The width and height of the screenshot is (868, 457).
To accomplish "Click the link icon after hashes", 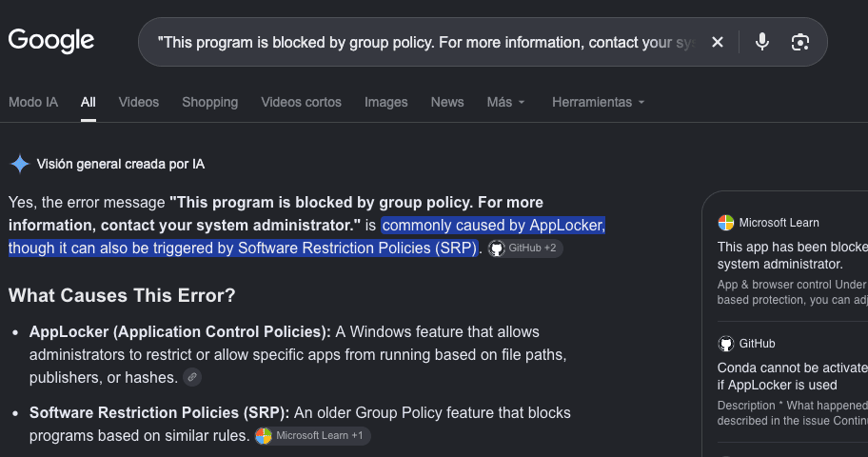I will [192, 377].
